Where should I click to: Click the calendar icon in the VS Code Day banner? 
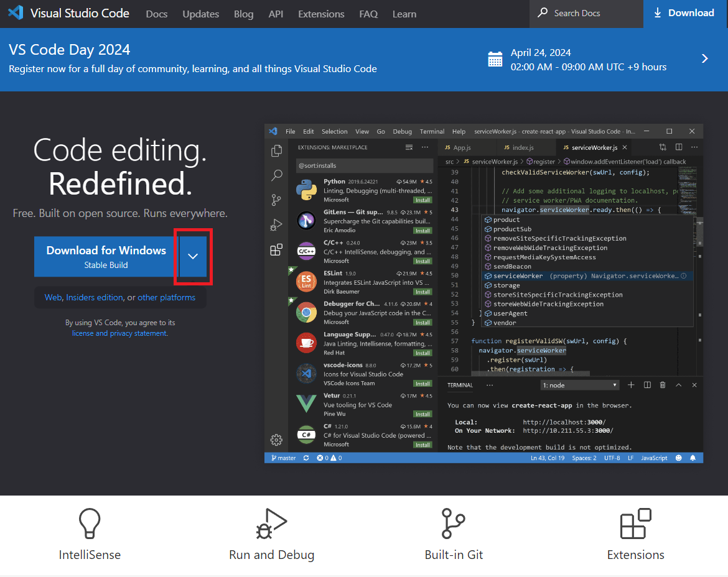tap(495, 59)
